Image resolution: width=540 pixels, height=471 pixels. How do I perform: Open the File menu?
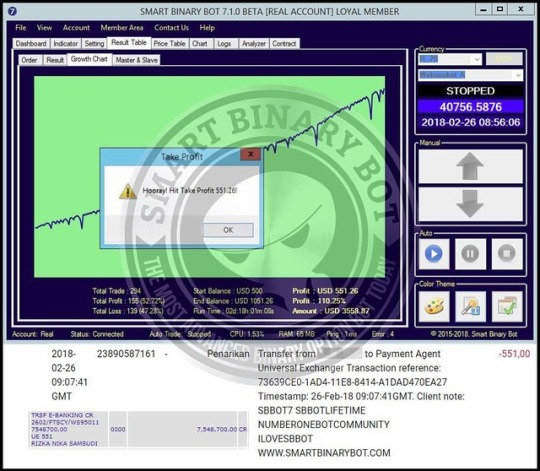(x=21, y=28)
